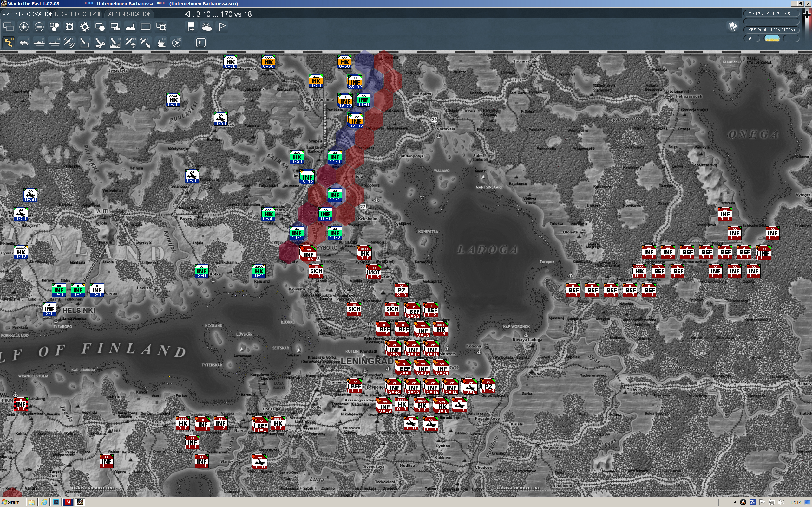Open the ADMINISTRATION tab
Screen dimensions: 812x507
[x=130, y=14]
